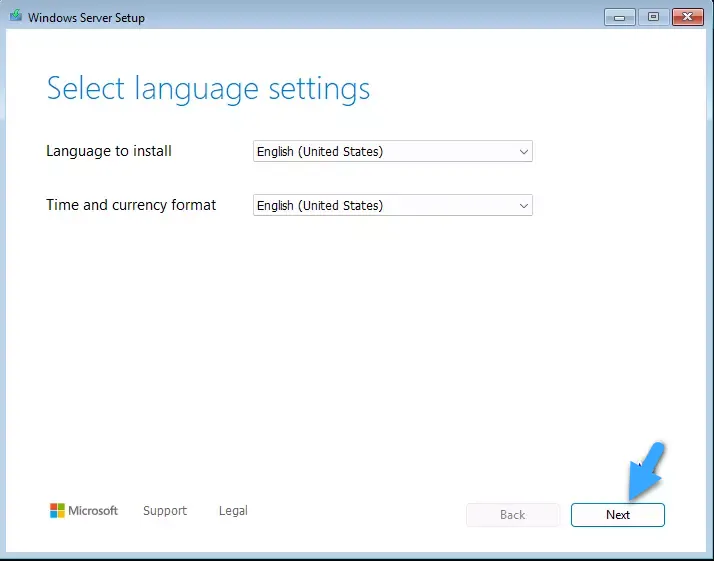The image size is (714, 561).
Task: Open the Time and currency format dropdown
Action: [x=393, y=205]
